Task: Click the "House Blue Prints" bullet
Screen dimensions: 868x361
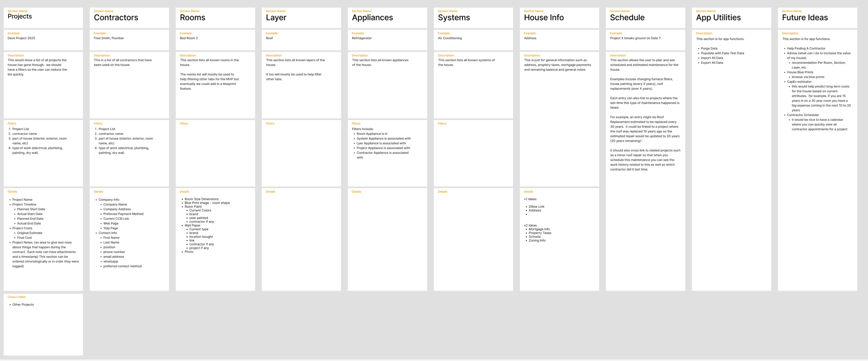Action: [800, 72]
